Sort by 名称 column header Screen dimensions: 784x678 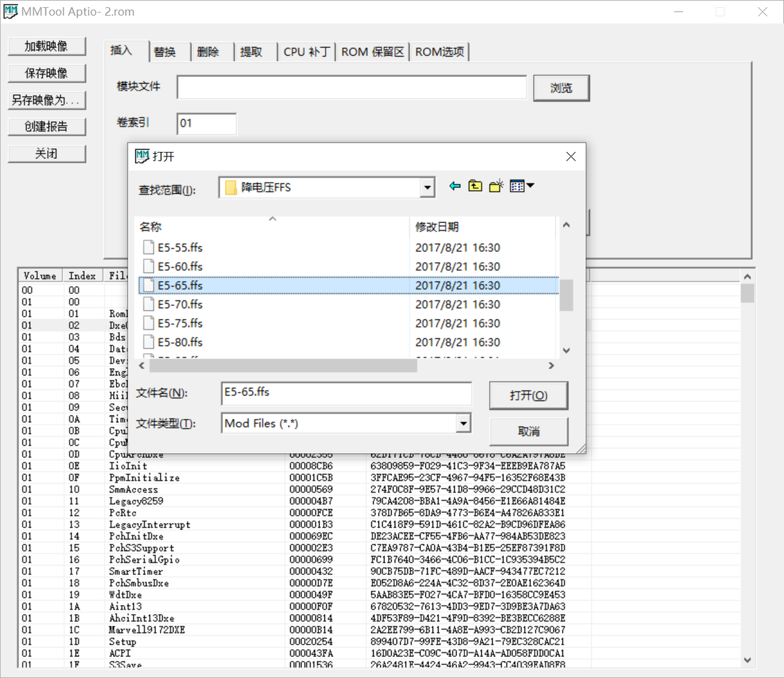click(272, 226)
